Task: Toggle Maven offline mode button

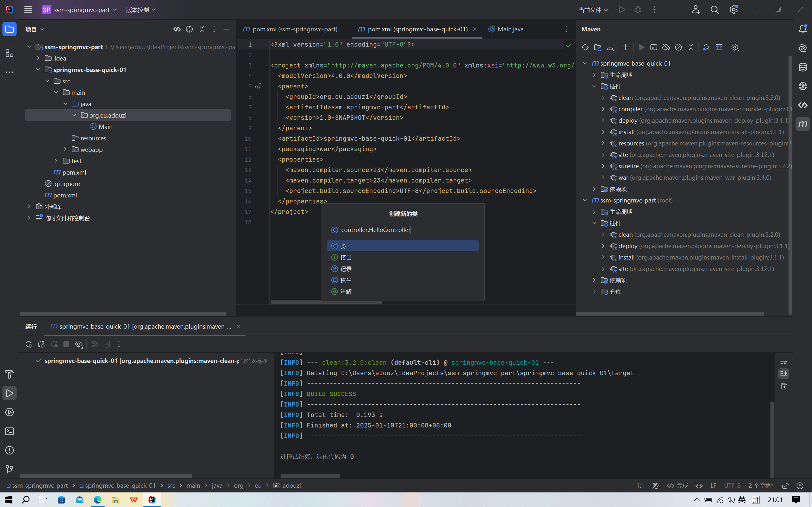Action: click(x=666, y=47)
